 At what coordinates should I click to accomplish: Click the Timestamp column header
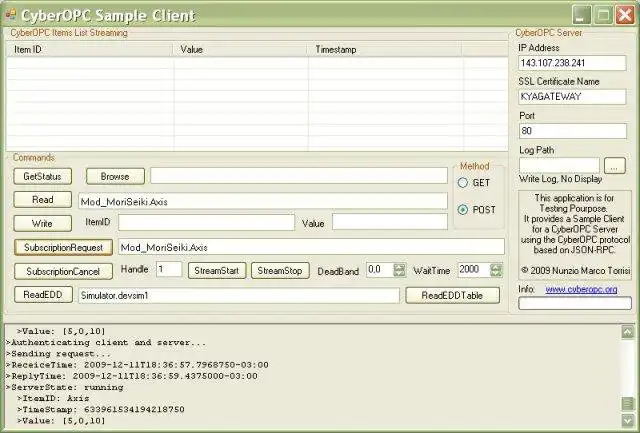pyautogui.click(x=385, y=49)
